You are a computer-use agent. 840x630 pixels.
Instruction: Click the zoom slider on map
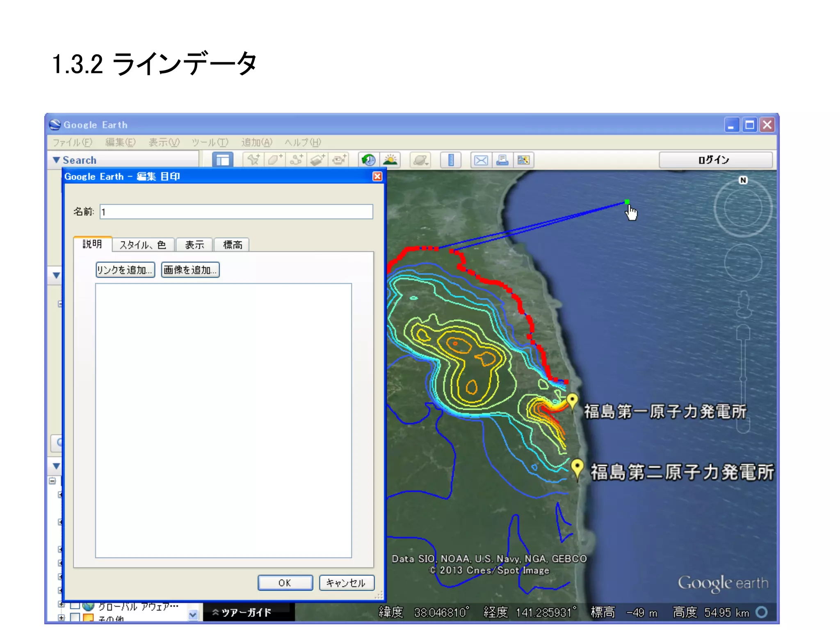coord(743,379)
